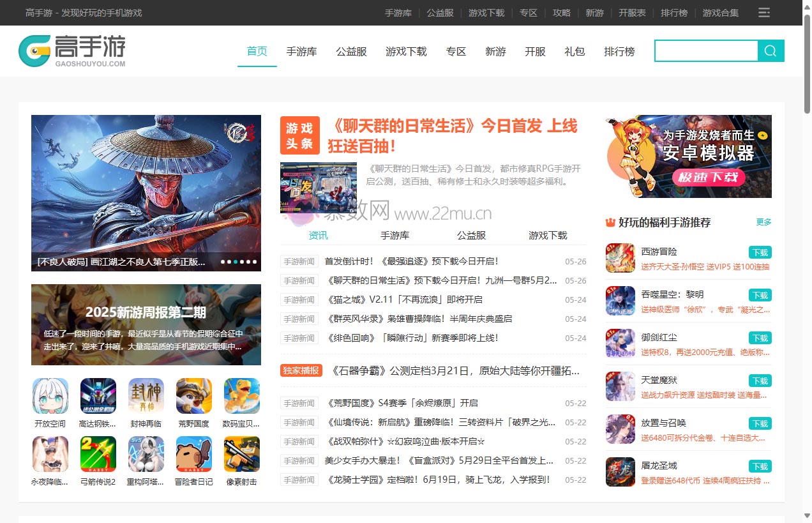The width and height of the screenshot is (812, 523).
Task: Switch to the 资讯 tab
Action: 318,235
